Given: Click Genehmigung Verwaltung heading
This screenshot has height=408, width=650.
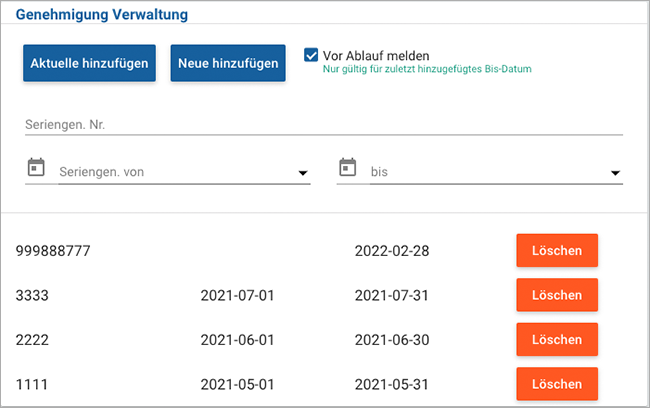Looking at the screenshot, I should point(102,14).
